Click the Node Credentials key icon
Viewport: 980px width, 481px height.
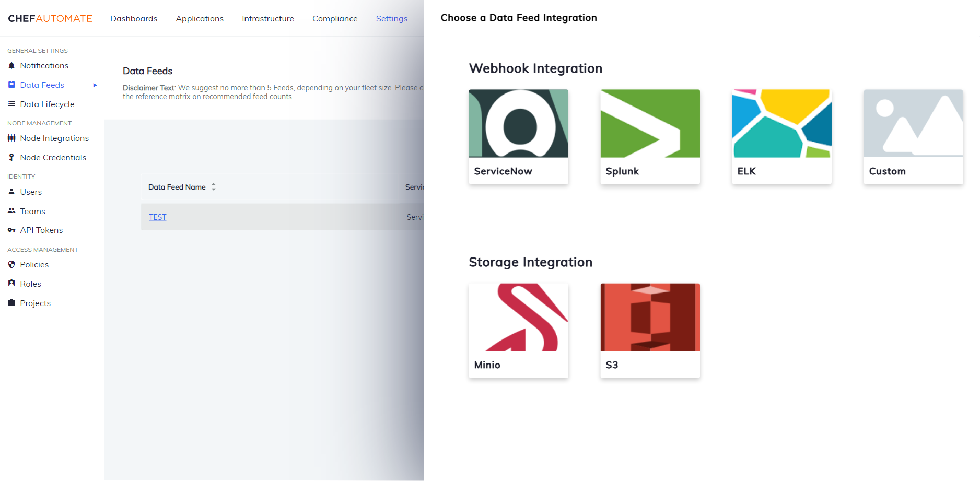(x=12, y=157)
